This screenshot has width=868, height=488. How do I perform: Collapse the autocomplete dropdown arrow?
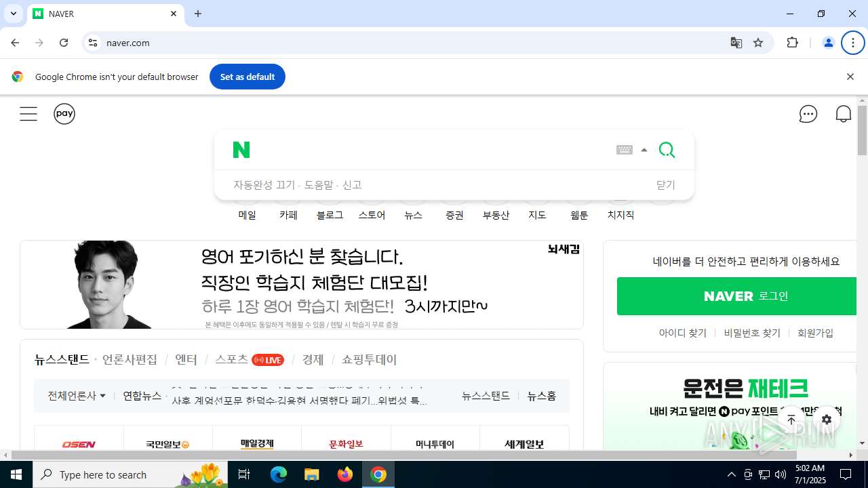click(x=644, y=150)
